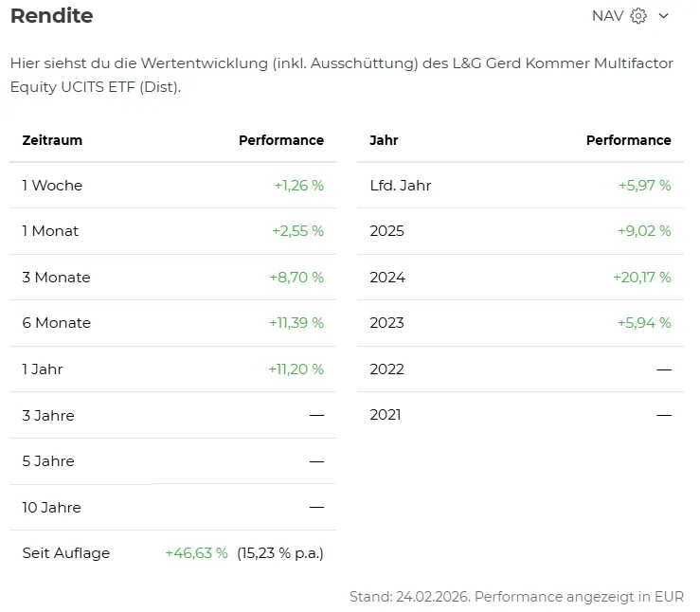
Task: Expand the chevron dropdown next to NAV
Action: point(663,16)
